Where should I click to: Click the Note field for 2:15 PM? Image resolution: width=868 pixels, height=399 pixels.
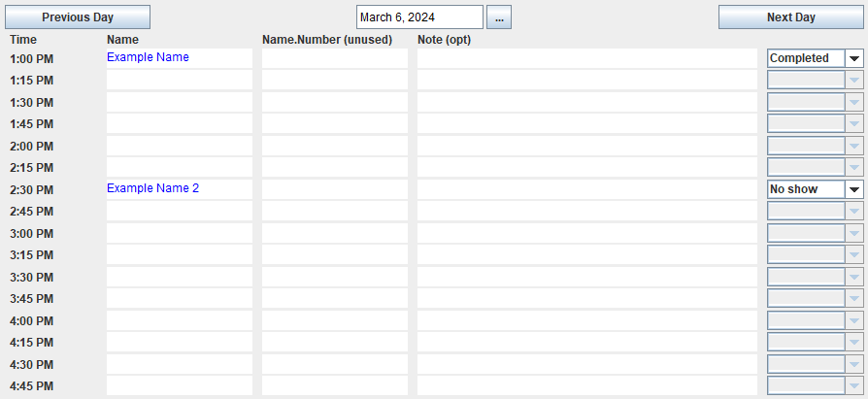point(587,168)
